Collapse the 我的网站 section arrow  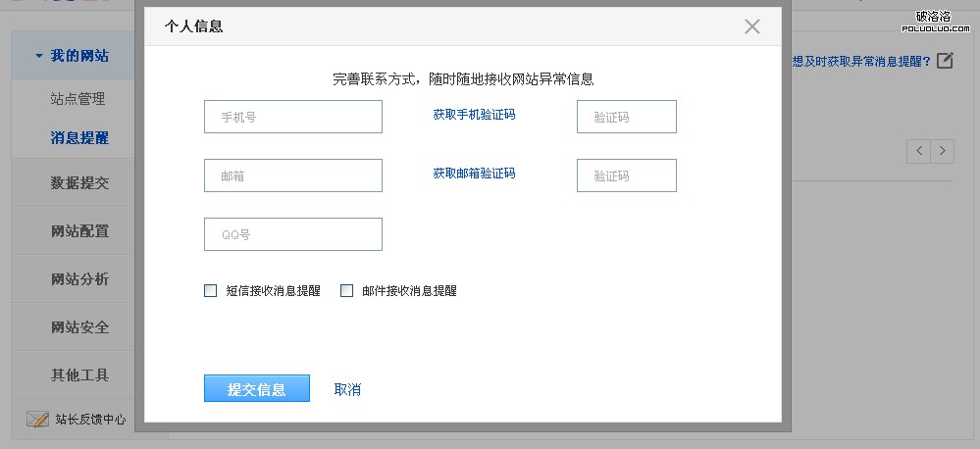[37, 57]
